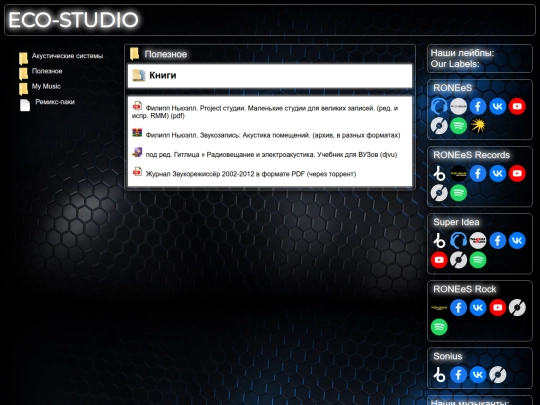Open the blue headphones icon under RONEeS
This screenshot has width=540, height=405.
439,106
